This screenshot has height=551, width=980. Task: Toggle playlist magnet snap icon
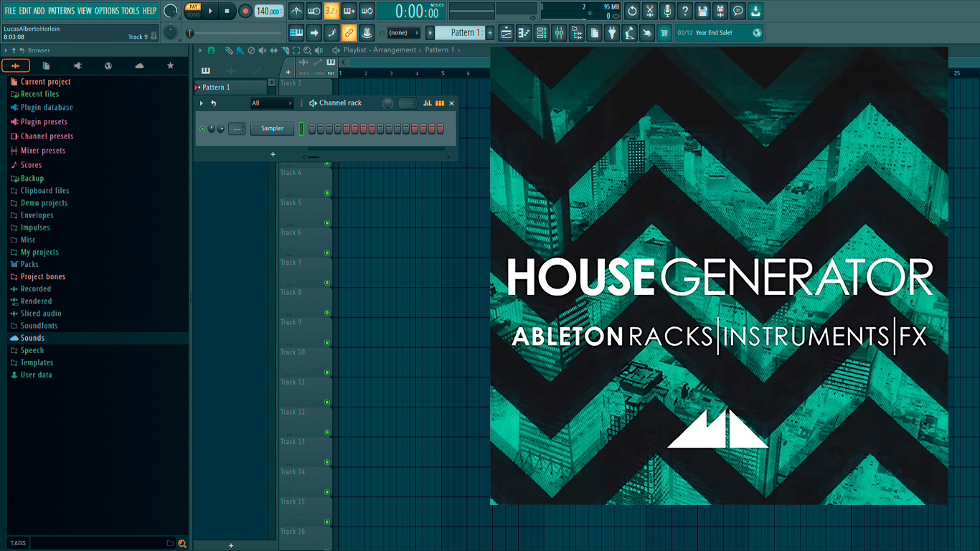pyautogui.click(x=211, y=50)
